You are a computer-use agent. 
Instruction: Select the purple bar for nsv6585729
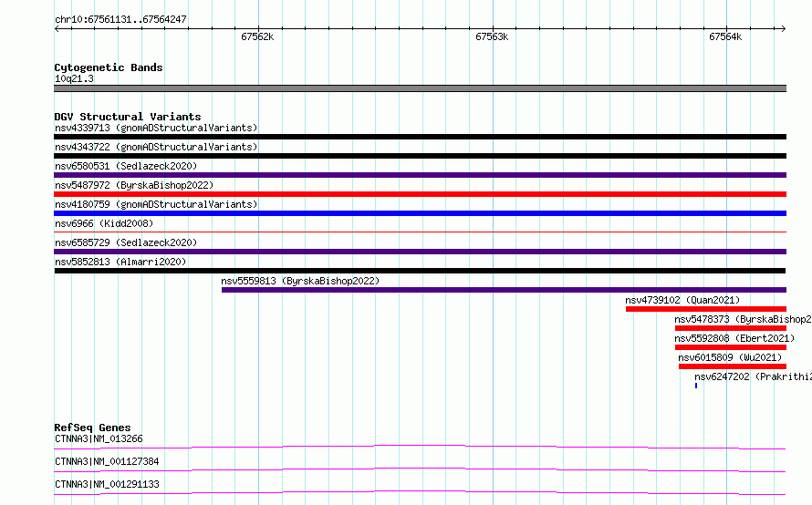420,252
